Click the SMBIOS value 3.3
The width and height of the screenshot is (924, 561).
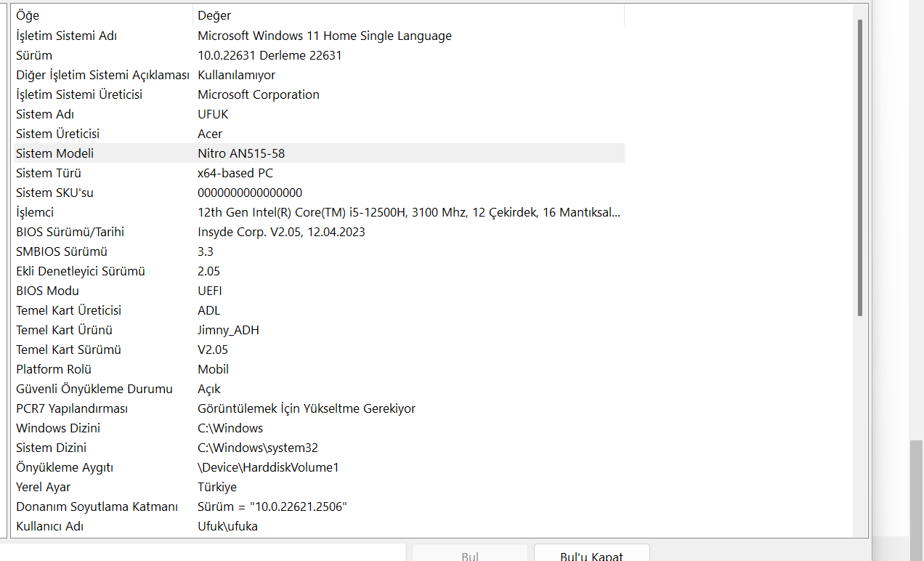(206, 251)
